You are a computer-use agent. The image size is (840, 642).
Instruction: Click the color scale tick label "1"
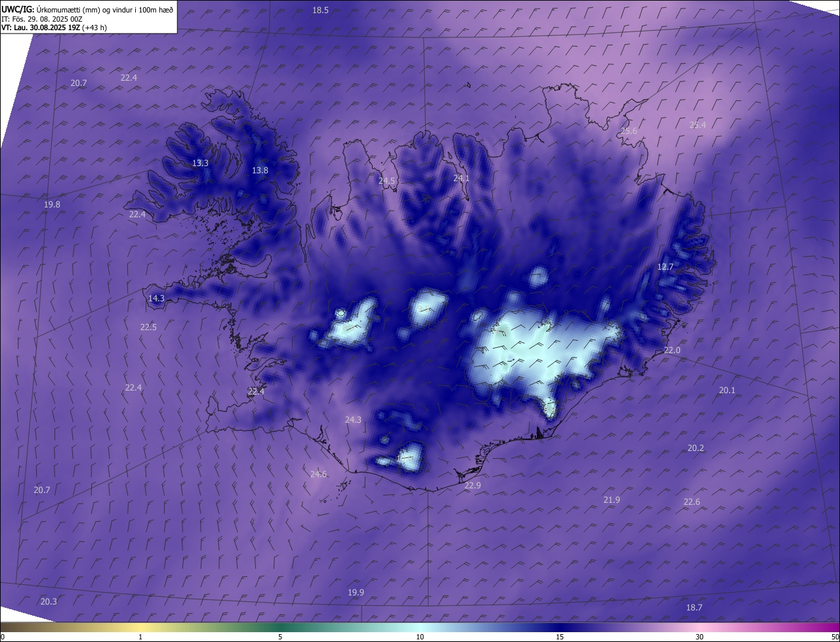tap(140, 637)
